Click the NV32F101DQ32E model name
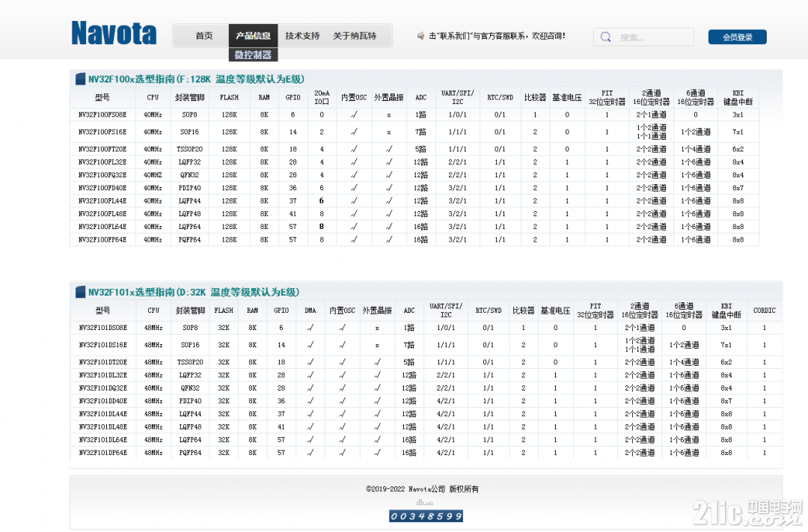Image resolution: width=808 pixels, height=532 pixels. 103,388
